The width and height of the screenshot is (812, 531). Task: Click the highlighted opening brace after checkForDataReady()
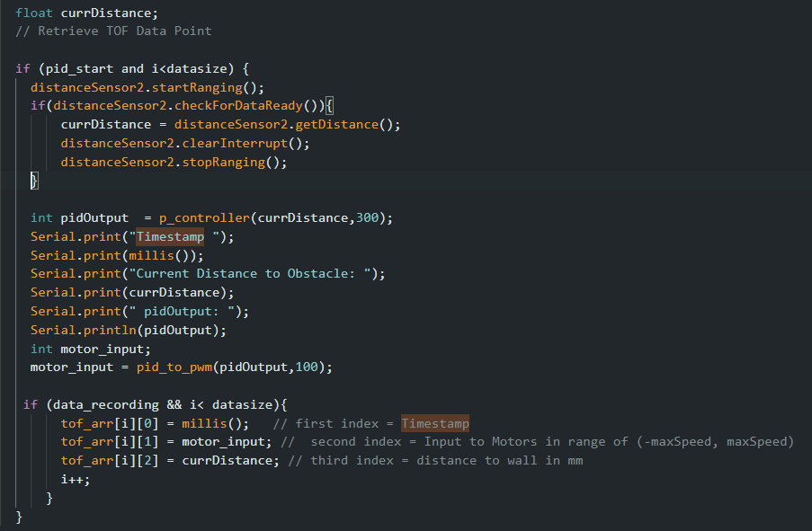tap(329, 106)
